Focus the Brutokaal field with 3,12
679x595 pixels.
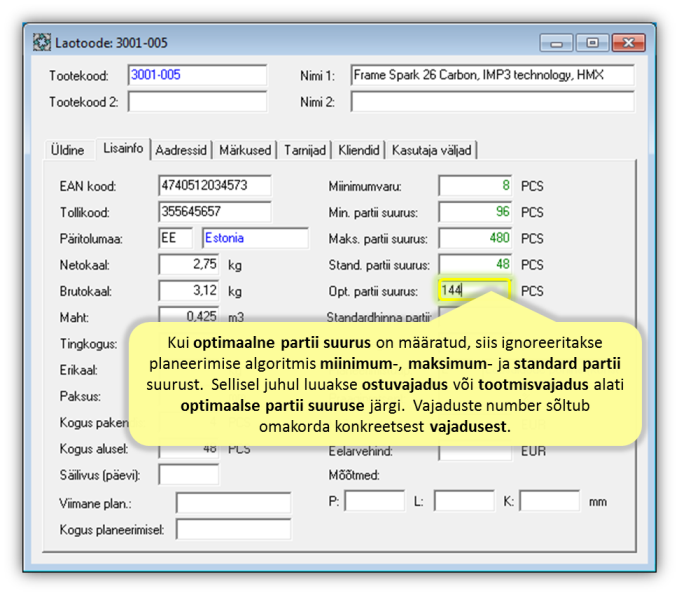189,291
